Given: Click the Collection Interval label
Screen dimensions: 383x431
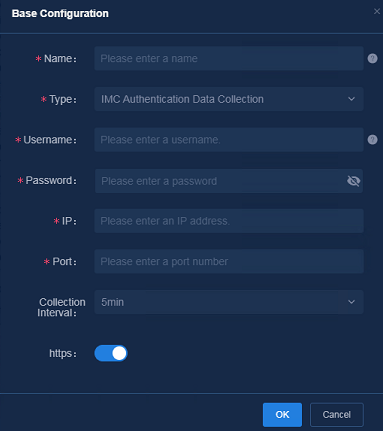Looking at the screenshot, I should pos(61,307).
